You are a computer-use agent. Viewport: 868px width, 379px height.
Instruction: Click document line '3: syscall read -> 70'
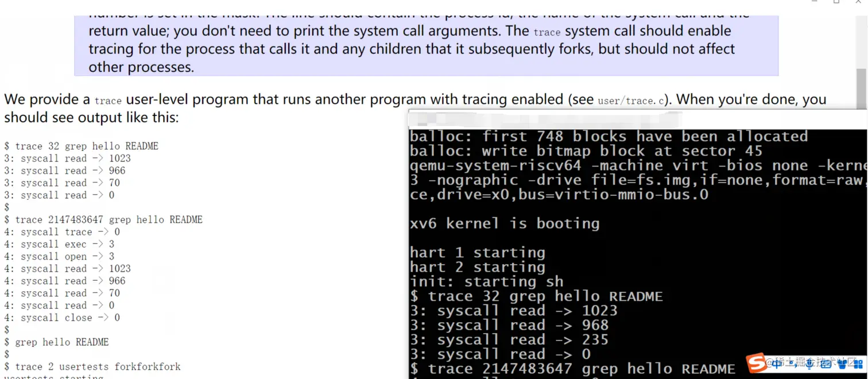(x=62, y=183)
